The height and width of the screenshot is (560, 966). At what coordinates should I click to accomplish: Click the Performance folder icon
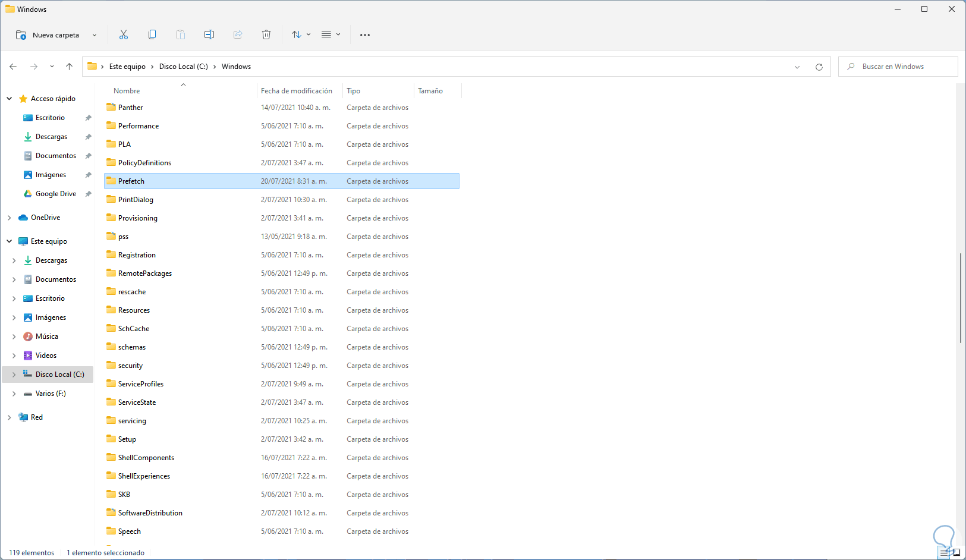[x=111, y=125]
